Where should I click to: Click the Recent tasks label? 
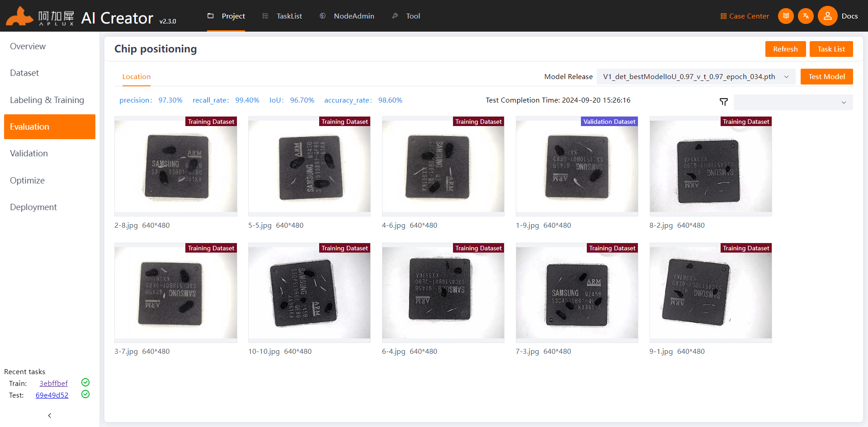[x=25, y=372]
